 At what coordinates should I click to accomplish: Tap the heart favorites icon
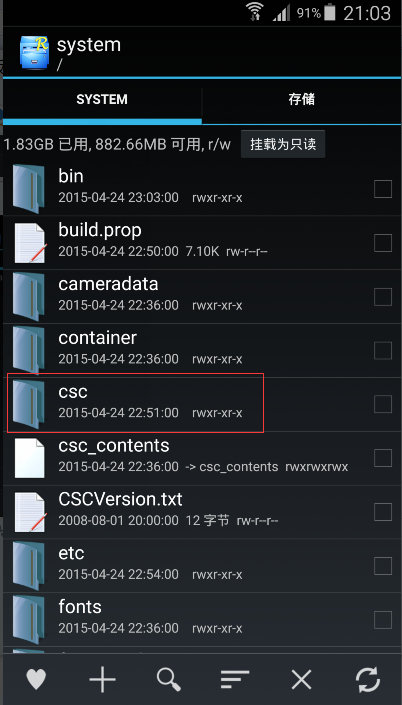pyautogui.click(x=36, y=679)
